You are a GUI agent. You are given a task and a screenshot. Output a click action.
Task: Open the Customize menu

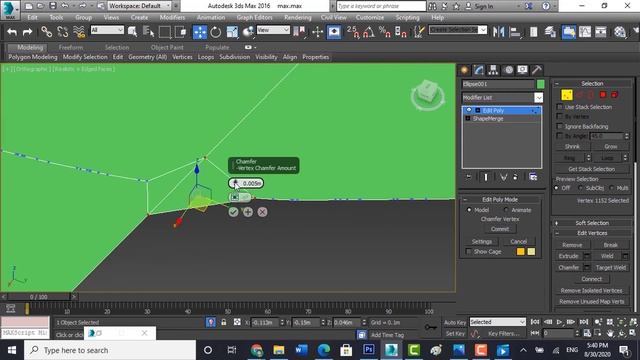pyautogui.click(x=369, y=18)
